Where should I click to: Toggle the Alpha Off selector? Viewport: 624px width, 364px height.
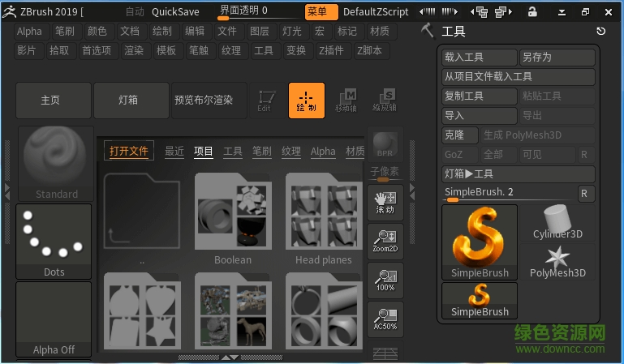click(54, 319)
